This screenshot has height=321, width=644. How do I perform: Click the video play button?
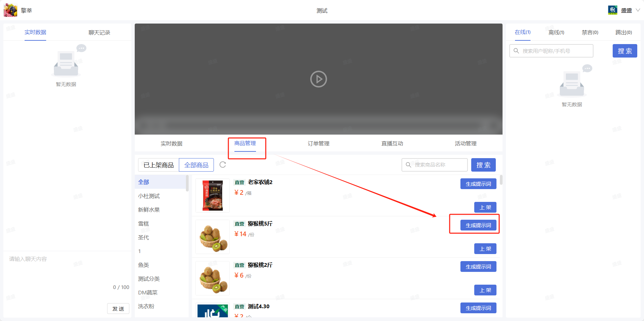point(318,79)
